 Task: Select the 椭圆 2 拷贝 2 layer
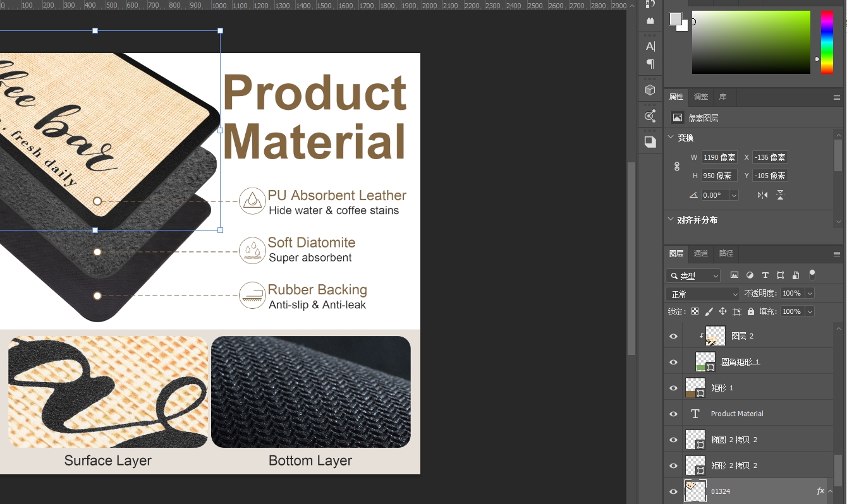pos(734,440)
